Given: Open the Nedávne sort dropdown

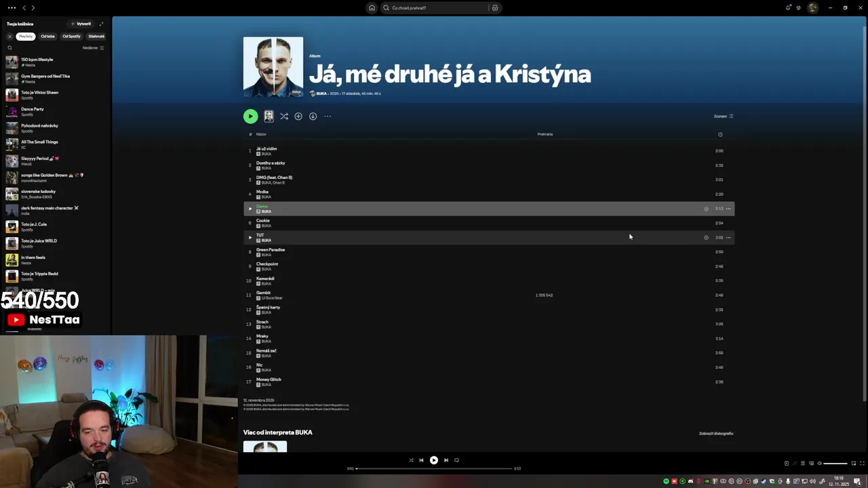Looking at the screenshot, I should 94,48.
